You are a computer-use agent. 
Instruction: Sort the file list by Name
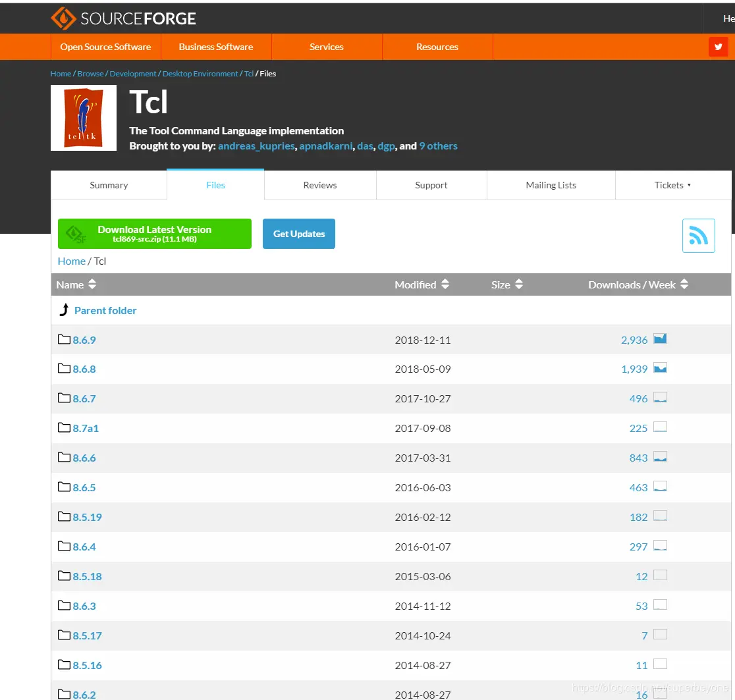pos(76,284)
